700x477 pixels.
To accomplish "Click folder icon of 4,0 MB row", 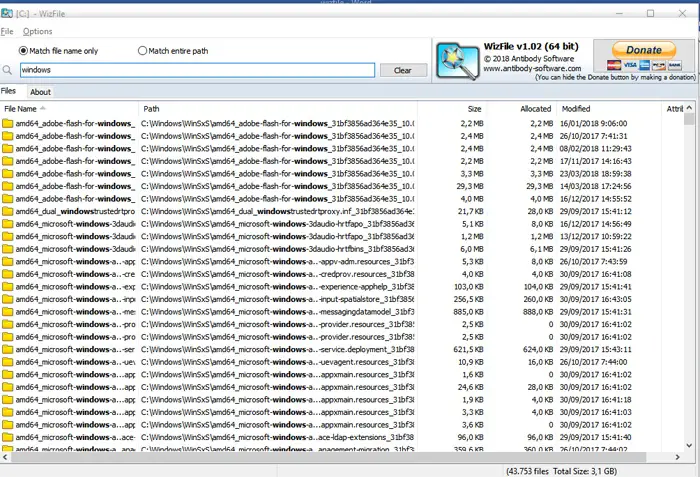I will coord(8,199).
